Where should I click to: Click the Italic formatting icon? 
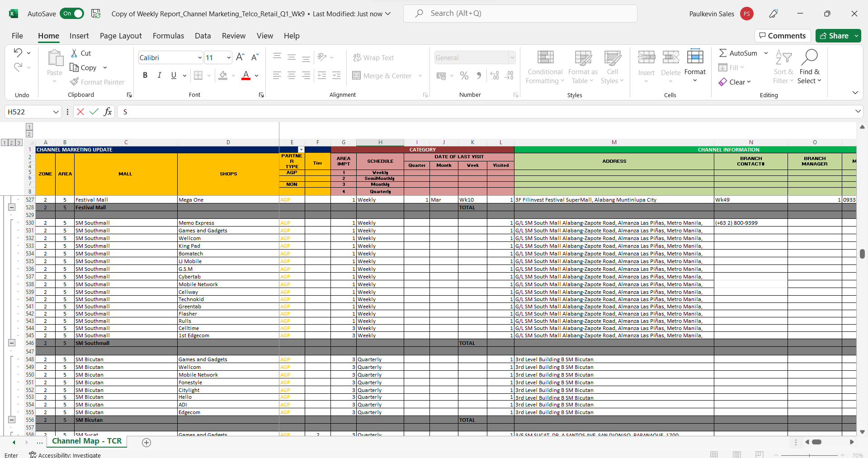[x=159, y=76]
